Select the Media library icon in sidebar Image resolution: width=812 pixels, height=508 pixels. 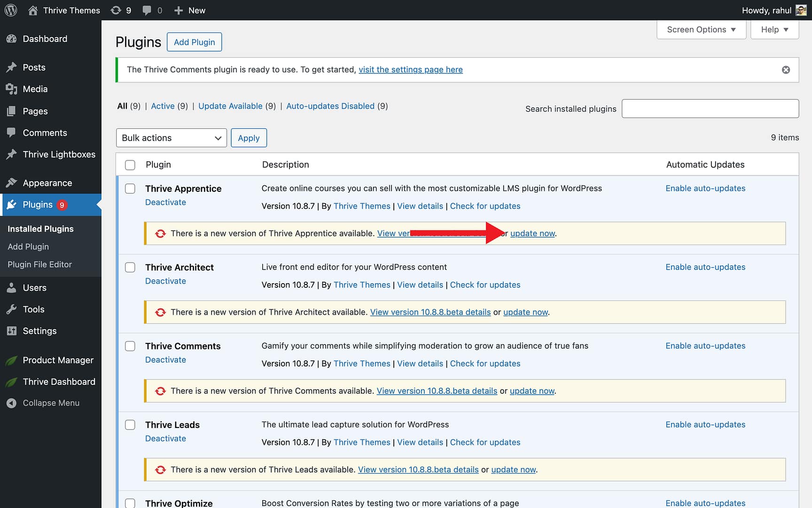pyautogui.click(x=12, y=89)
